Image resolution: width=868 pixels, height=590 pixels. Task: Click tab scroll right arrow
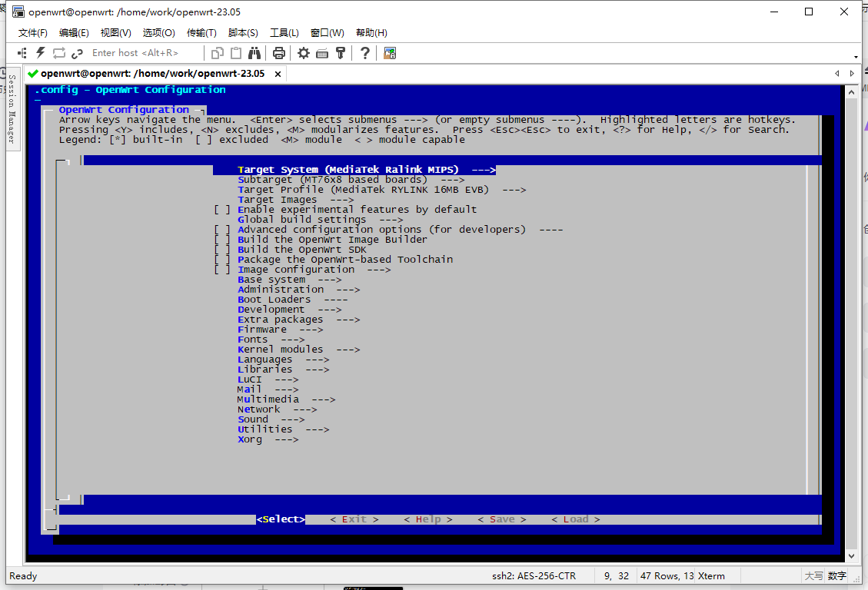tap(852, 73)
